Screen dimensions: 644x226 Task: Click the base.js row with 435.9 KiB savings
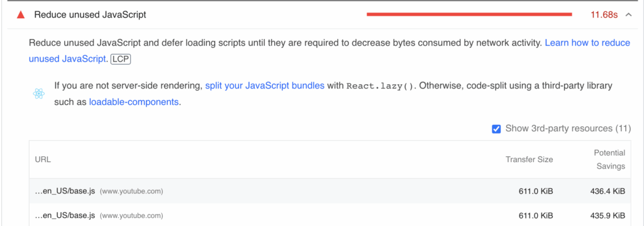(330, 215)
